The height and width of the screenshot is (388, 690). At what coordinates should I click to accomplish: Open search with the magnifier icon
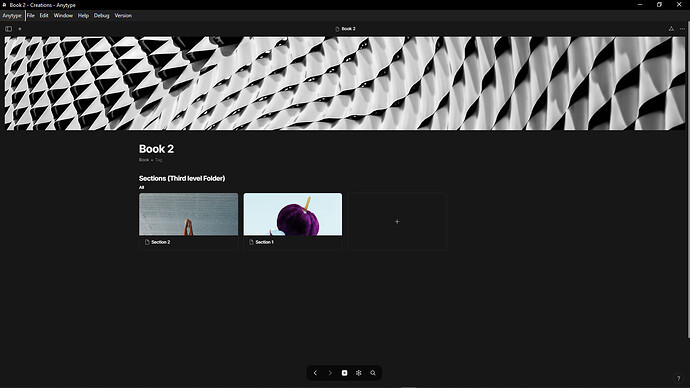[373, 373]
